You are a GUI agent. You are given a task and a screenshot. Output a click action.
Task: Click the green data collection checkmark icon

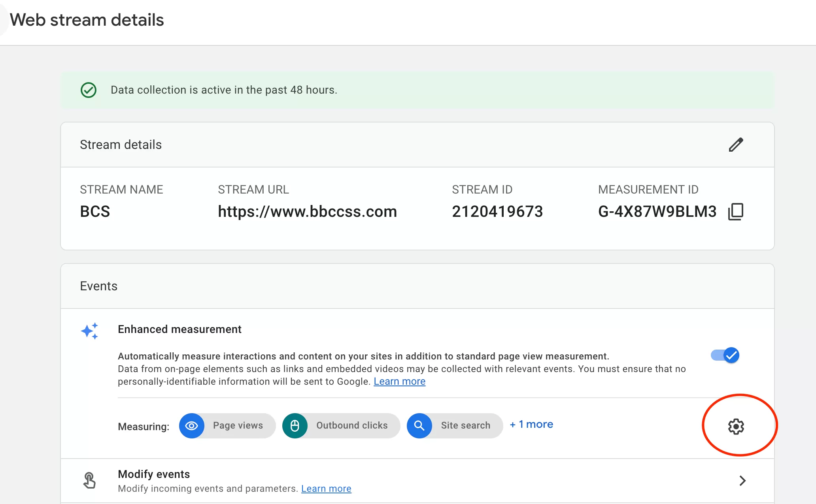[x=89, y=90]
